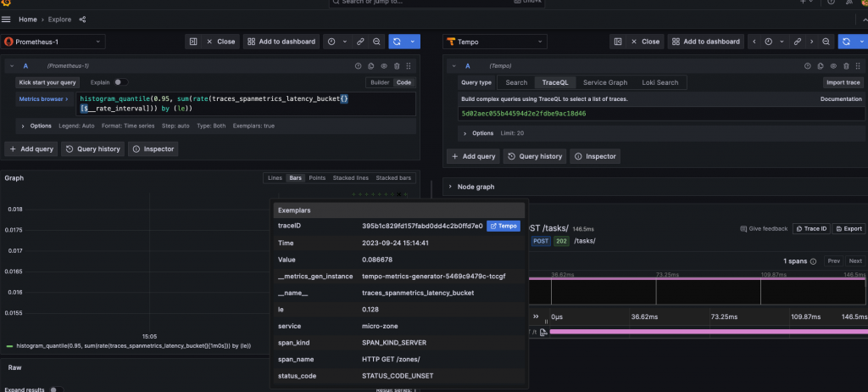
Task: Set graph style to Lines
Action: (275, 178)
